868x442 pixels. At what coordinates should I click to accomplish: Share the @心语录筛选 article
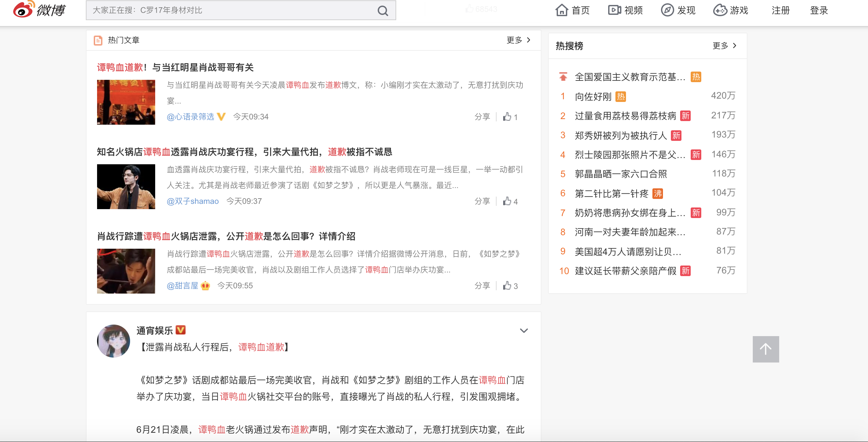point(482,117)
